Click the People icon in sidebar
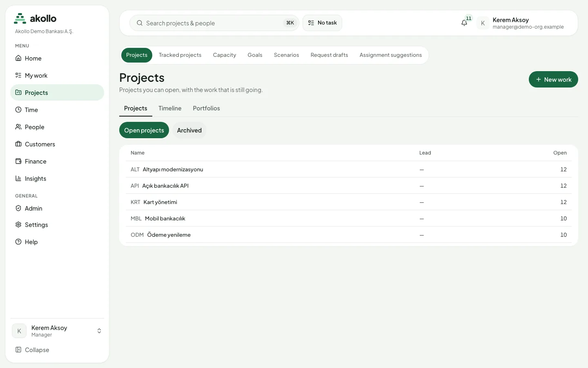 [x=18, y=127]
